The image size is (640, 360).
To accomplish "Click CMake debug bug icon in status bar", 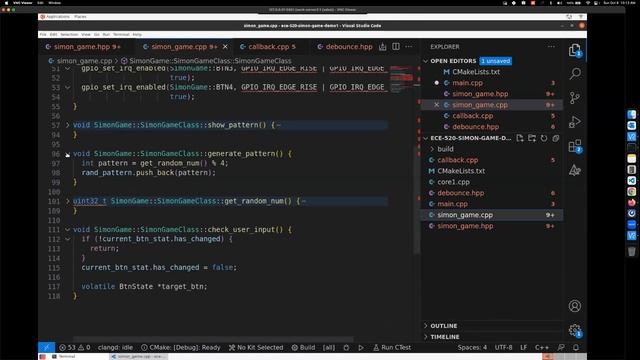I will point(346,347).
